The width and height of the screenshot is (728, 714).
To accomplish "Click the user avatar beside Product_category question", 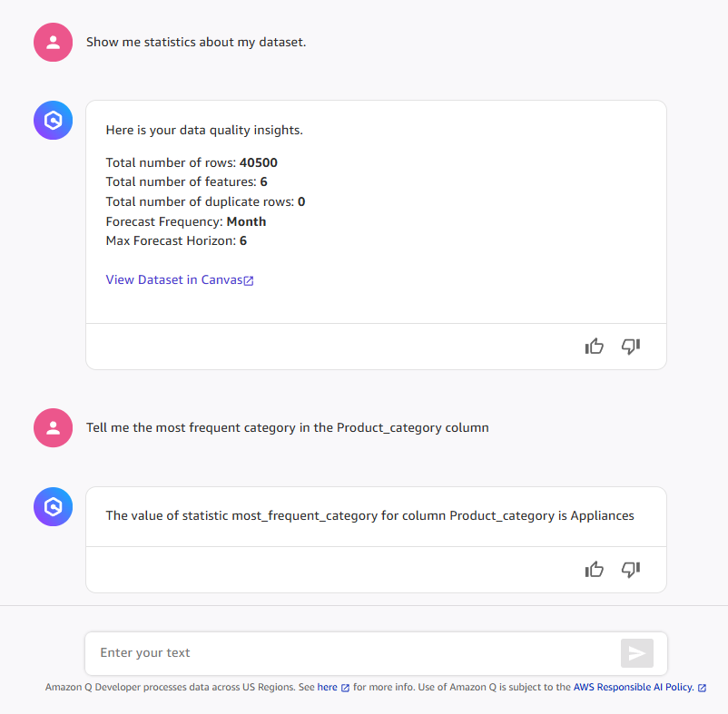I will pyautogui.click(x=53, y=427).
